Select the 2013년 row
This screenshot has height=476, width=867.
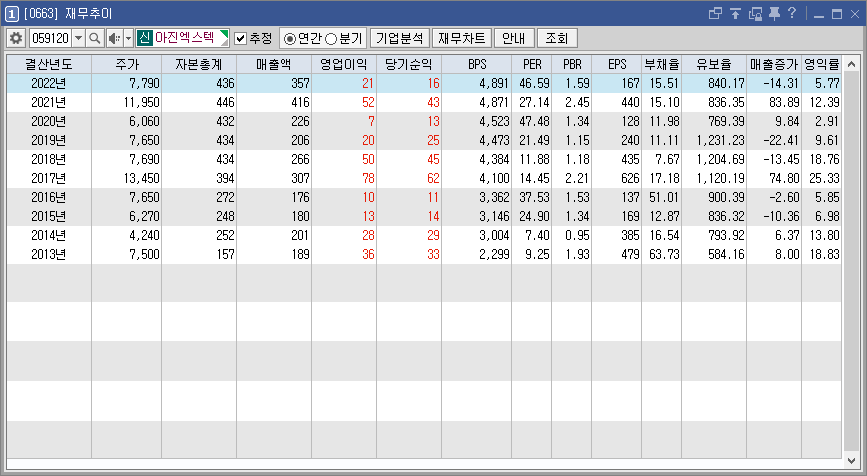tap(424, 254)
